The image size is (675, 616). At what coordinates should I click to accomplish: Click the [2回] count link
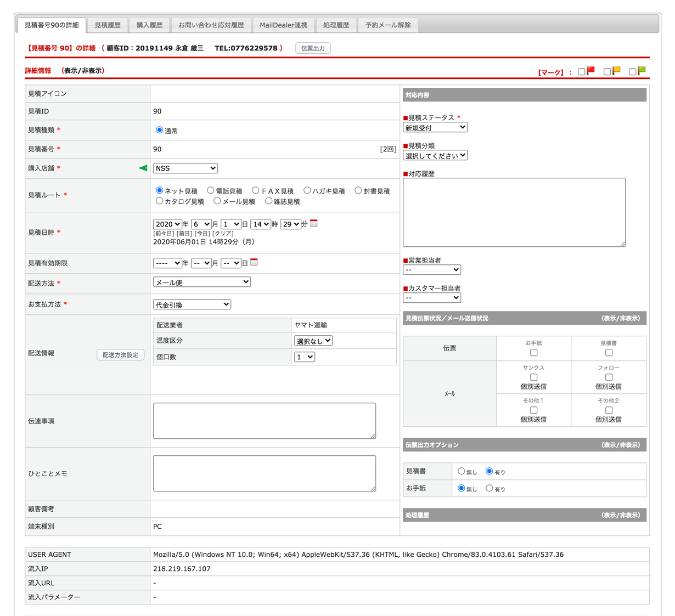coord(388,149)
